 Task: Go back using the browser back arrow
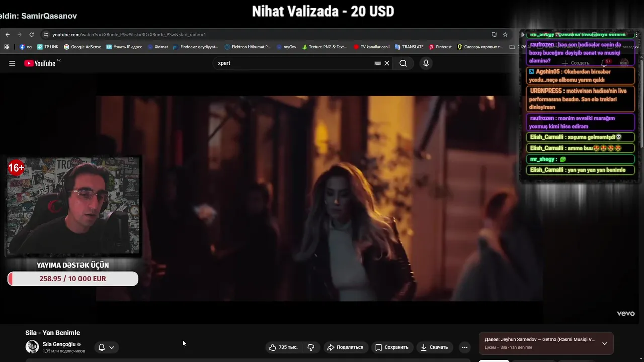point(7,34)
